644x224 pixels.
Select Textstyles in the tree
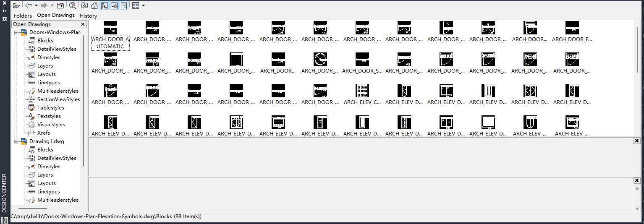[x=49, y=116]
